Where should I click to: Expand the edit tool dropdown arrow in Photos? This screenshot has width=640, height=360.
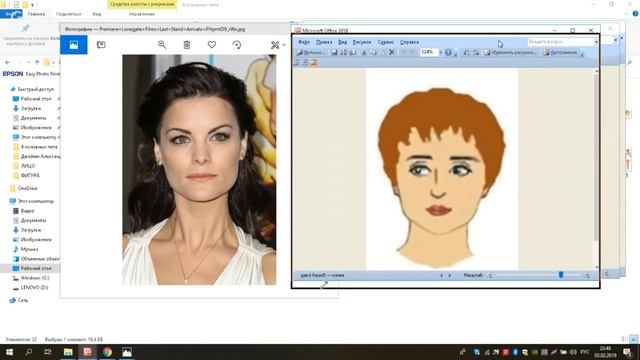click(x=284, y=45)
